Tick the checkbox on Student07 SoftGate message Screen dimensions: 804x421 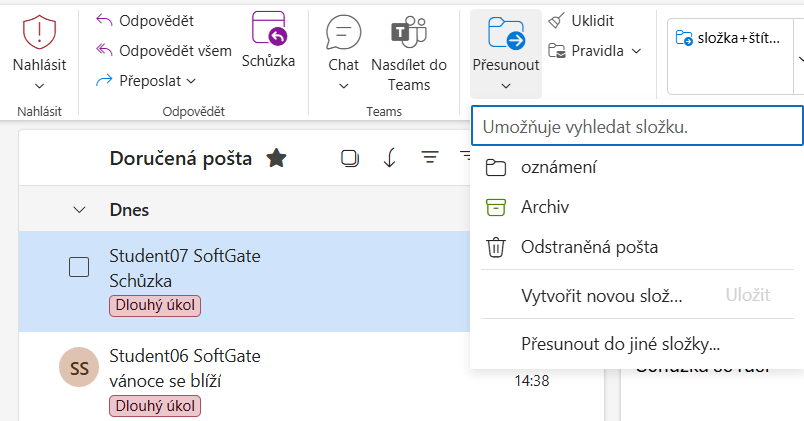(79, 267)
